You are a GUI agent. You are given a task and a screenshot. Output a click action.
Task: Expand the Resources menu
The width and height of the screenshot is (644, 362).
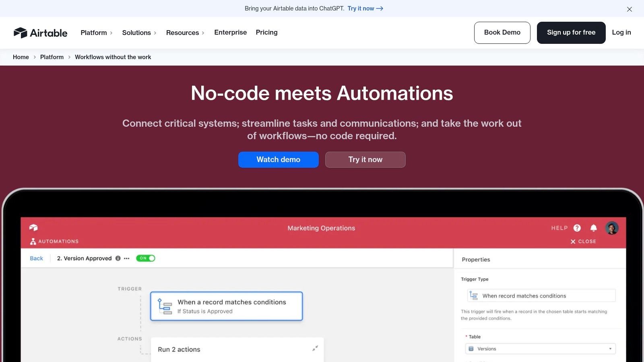tap(185, 33)
